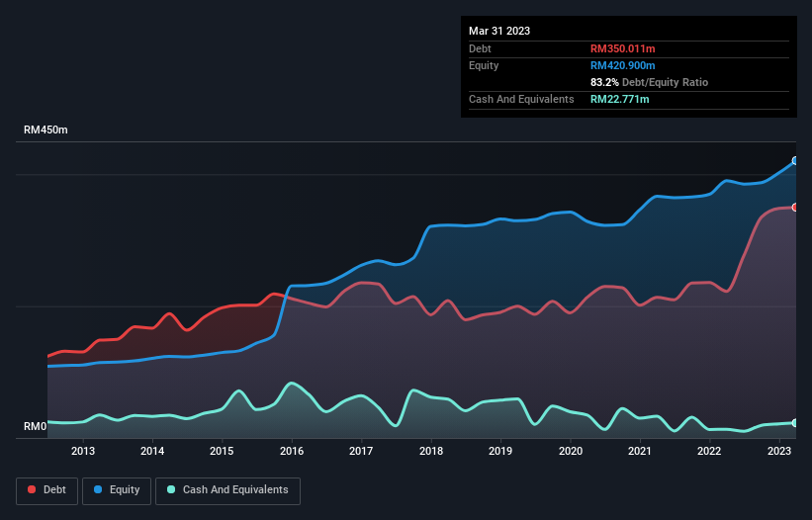This screenshot has height=520, width=812.
Task: Select the 2014 x-axis label
Action: click(x=152, y=451)
